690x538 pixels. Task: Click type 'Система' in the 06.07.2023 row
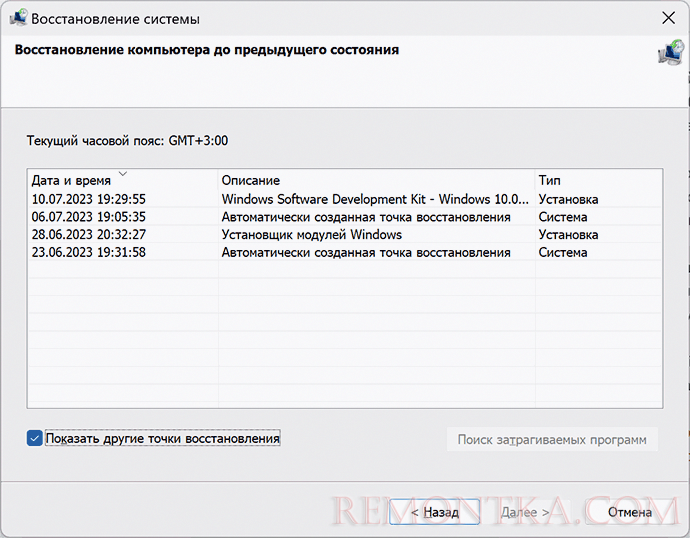[563, 217]
